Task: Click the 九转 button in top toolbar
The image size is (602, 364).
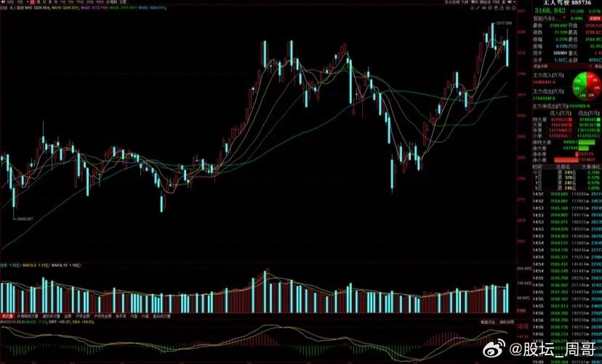Action: pos(465,2)
